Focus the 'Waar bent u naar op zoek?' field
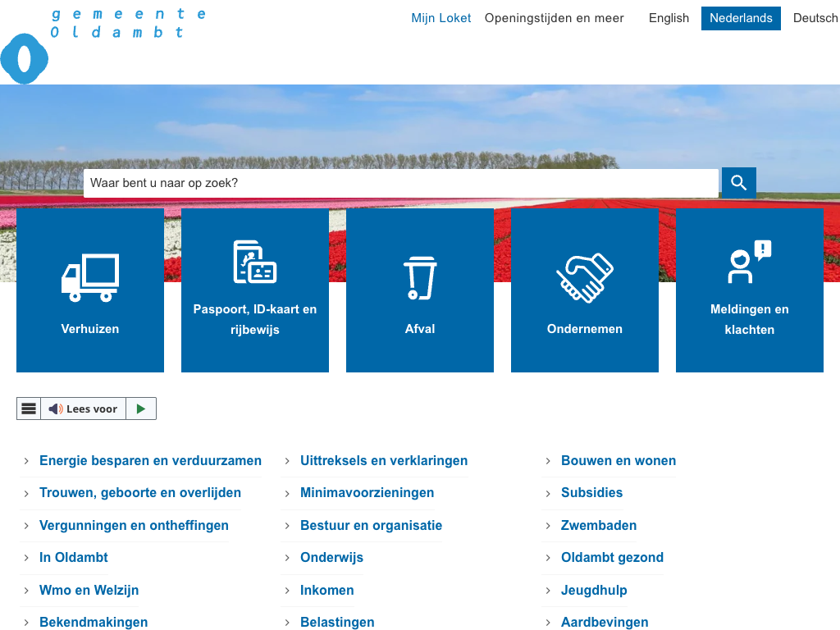The image size is (840, 630). coord(400,183)
